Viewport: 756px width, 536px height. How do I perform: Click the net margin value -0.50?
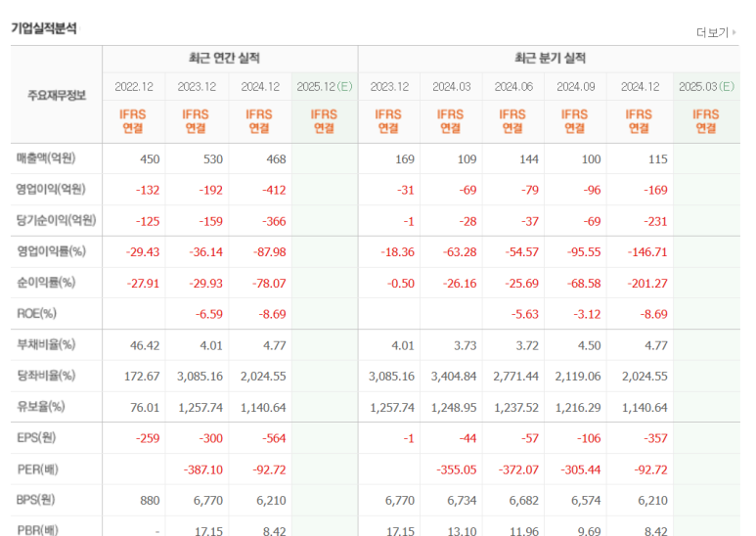(401, 284)
